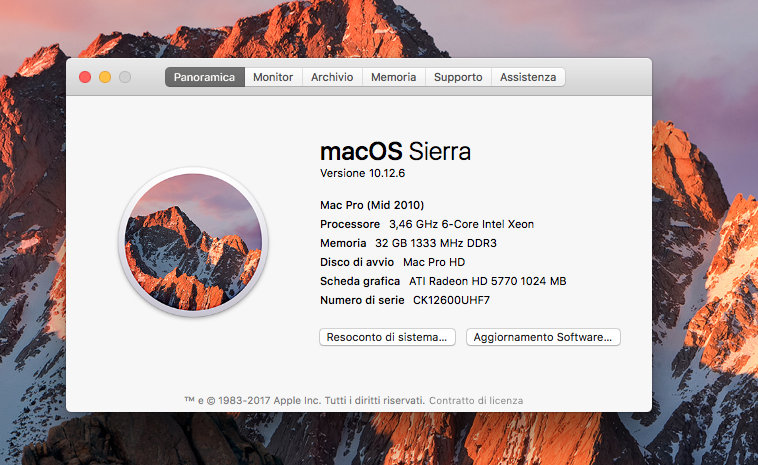Click the macOS Sierra round logo
Viewport: 758px width, 465px height.
coord(193,242)
